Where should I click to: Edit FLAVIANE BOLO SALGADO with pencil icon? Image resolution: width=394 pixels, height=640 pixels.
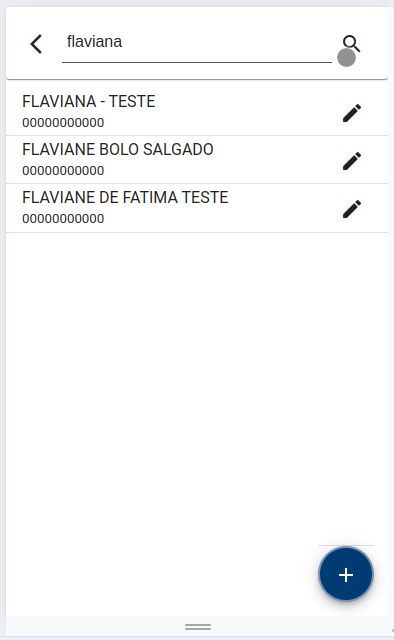point(352,161)
